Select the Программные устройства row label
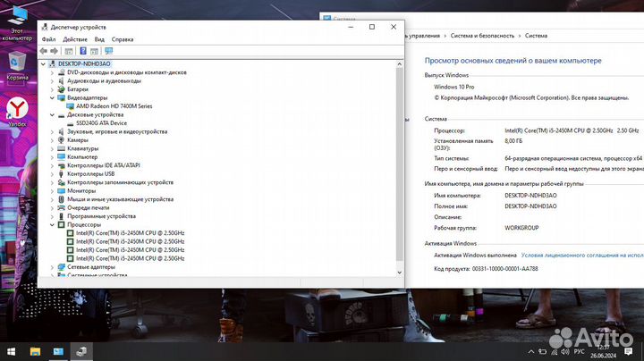 101,216
